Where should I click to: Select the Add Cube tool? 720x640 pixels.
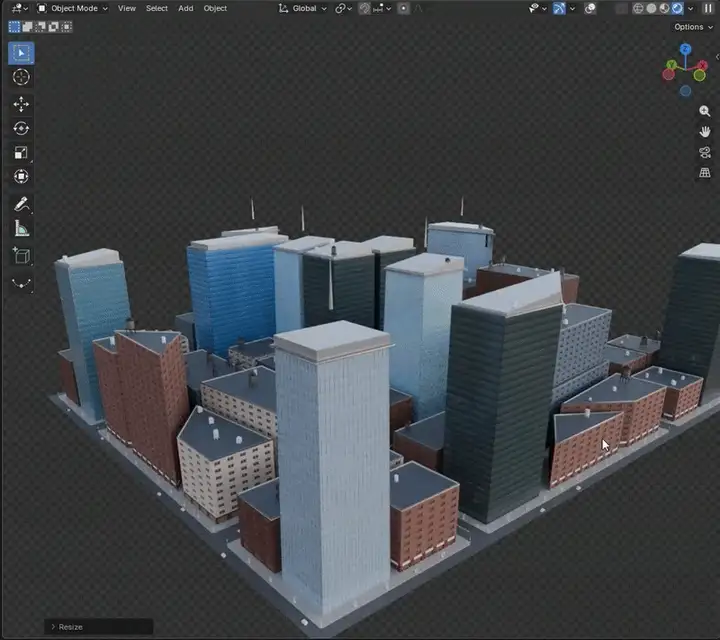(21, 256)
